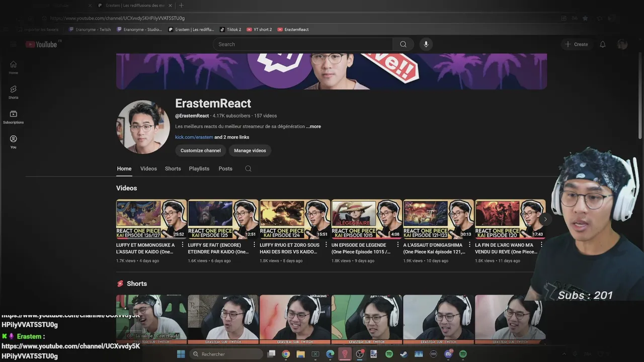Image resolution: width=644 pixels, height=362 pixels.
Task: Open the ErastemReact bookmark
Action: point(293,30)
